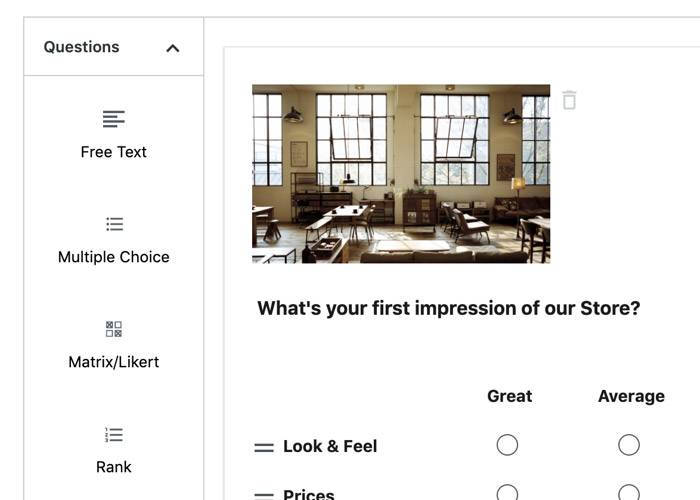Select the Matrix/Likert grid icon

[114, 329]
